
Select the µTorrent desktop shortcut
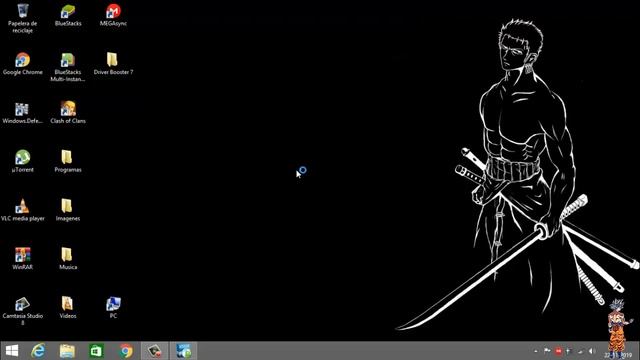click(22, 162)
